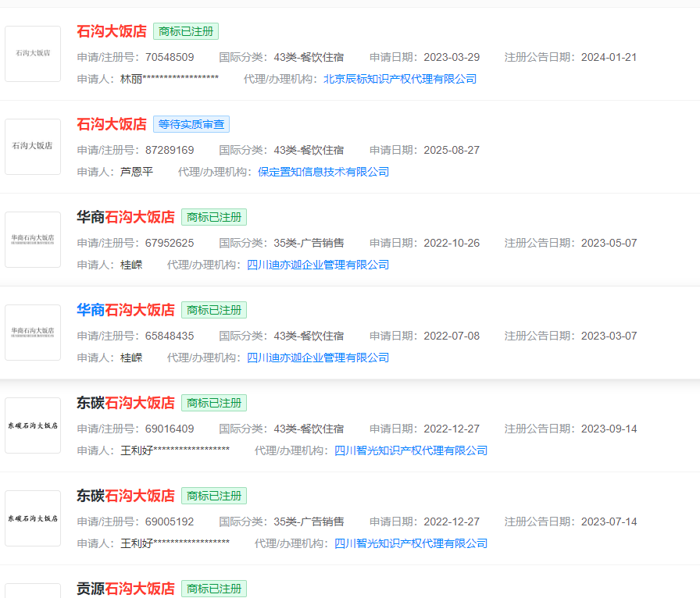Click 四川智光知识产权代理有限公司 link in entry 69005192
The width and height of the screenshot is (700, 598).
tap(411, 543)
